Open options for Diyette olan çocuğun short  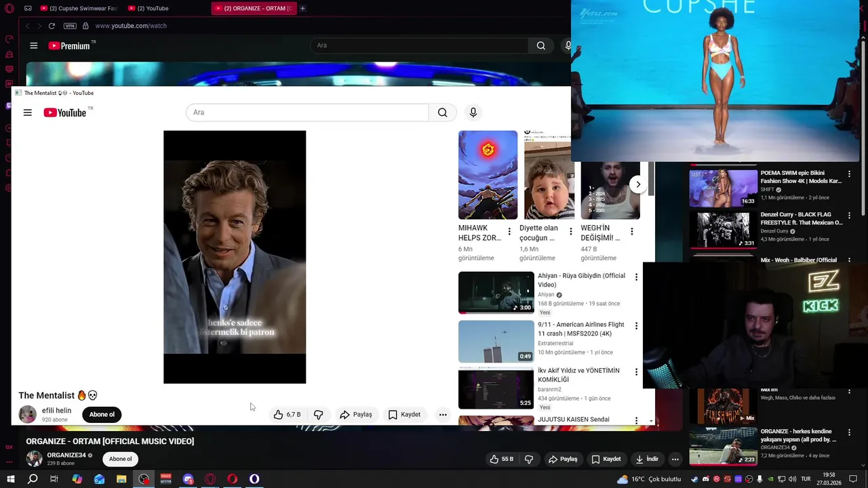pyautogui.click(x=570, y=232)
